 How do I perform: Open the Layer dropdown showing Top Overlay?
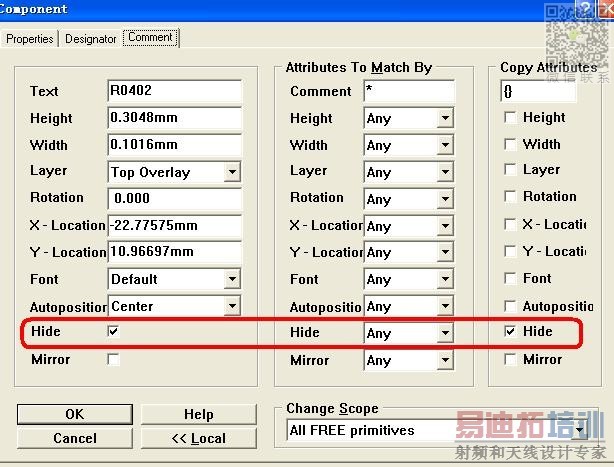point(174,172)
